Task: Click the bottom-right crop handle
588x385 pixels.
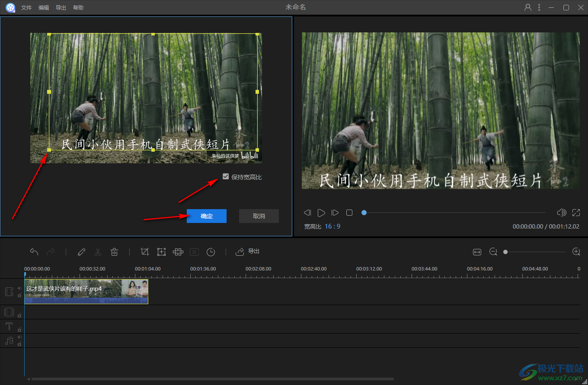Action: click(x=257, y=150)
